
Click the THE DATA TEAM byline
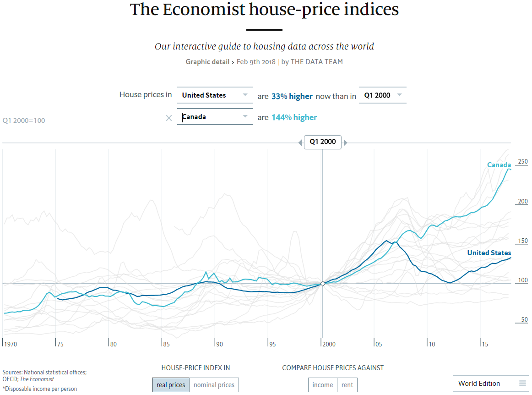pyautogui.click(x=316, y=61)
